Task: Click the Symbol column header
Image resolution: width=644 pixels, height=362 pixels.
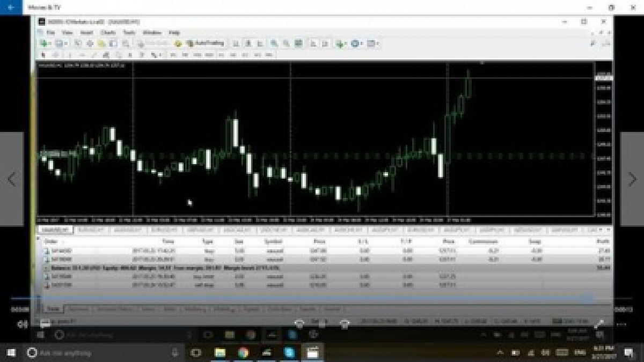Action: pos(273,241)
